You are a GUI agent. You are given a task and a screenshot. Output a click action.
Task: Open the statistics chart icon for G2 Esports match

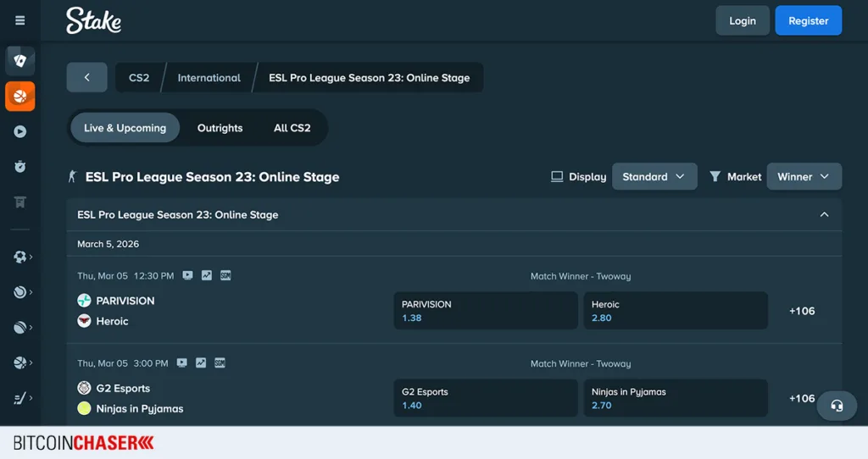pos(200,362)
